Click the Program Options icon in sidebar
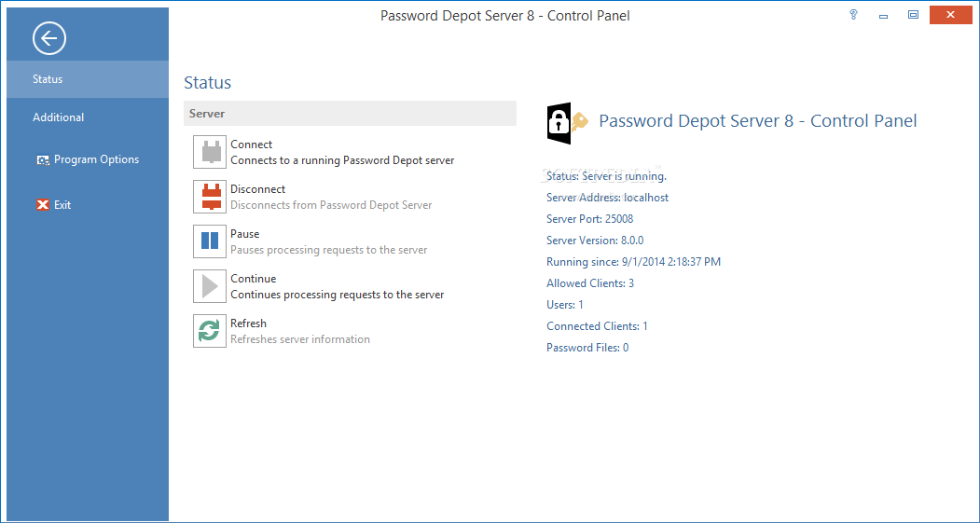The height and width of the screenshot is (523, 980). pyautogui.click(x=43, y=160)
